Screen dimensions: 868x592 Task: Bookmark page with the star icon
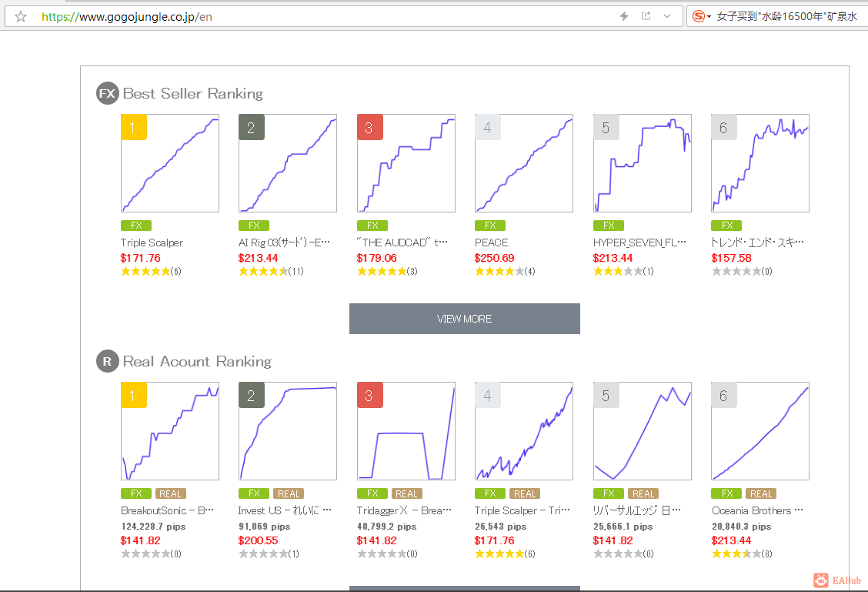(21, 17)
